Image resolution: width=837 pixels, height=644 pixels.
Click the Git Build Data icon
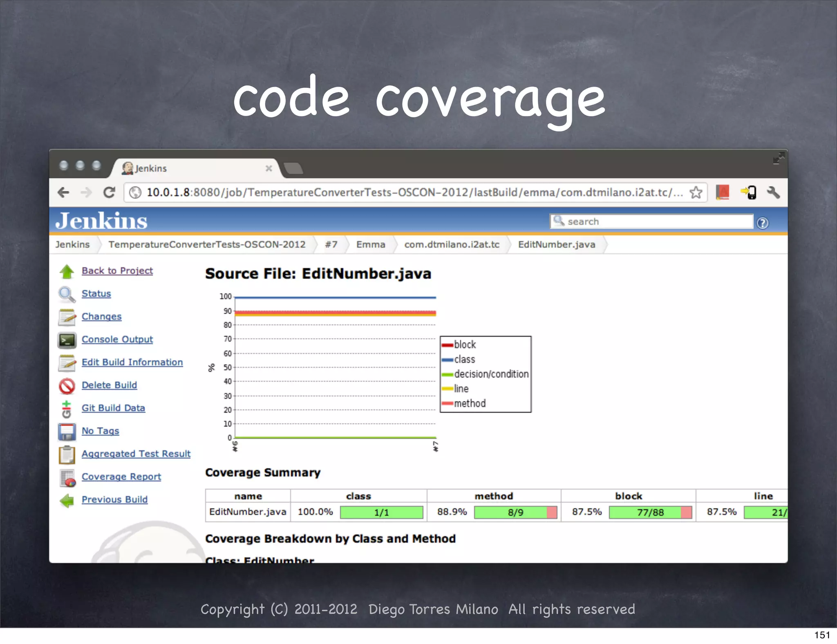[x=67, y=409]
